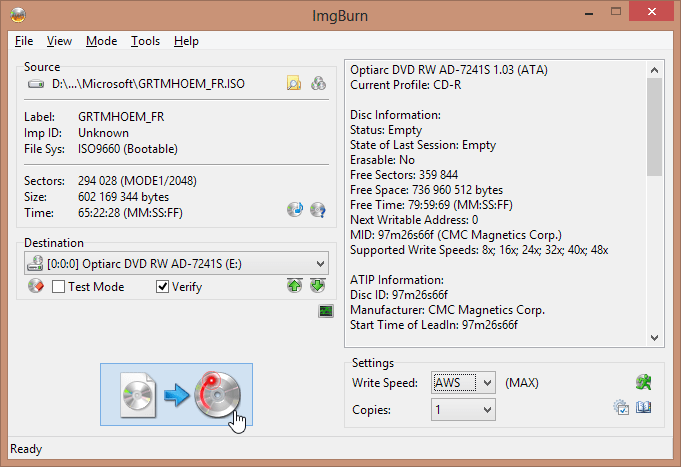
Task: Open the Write Speed AWS dropdown
Action: 463,383
